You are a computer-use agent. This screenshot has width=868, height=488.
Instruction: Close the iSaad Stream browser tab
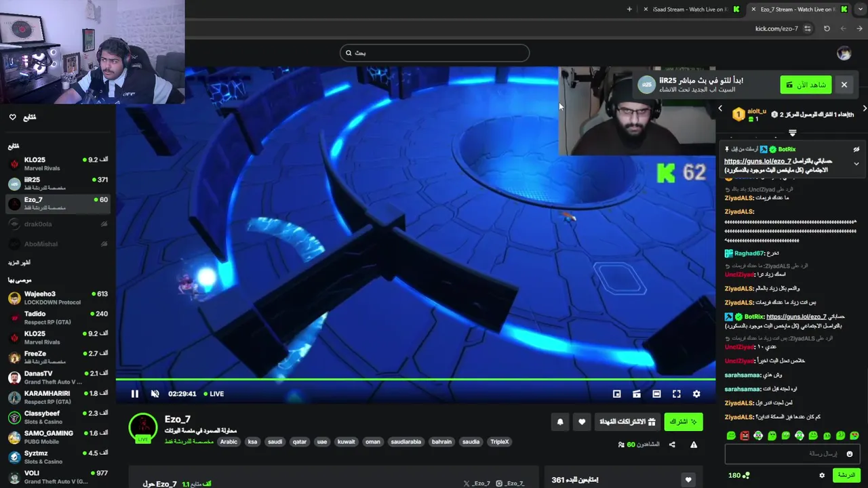(x=645, y=9)
